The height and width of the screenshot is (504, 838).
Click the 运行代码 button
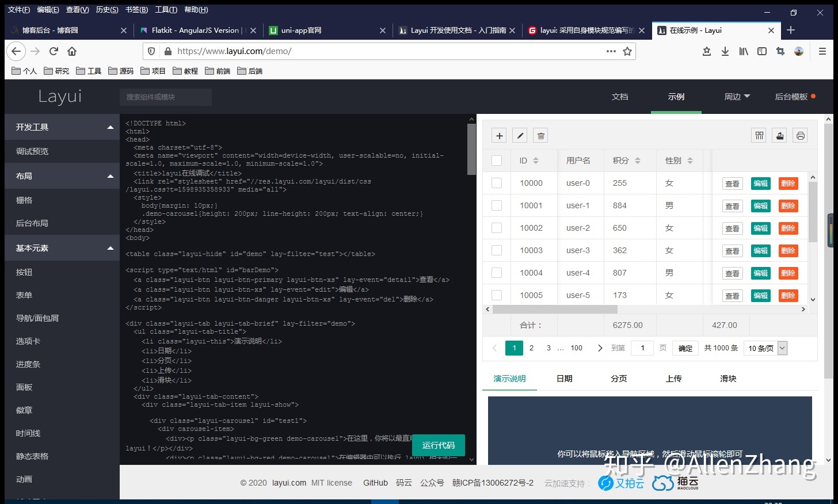439,445
